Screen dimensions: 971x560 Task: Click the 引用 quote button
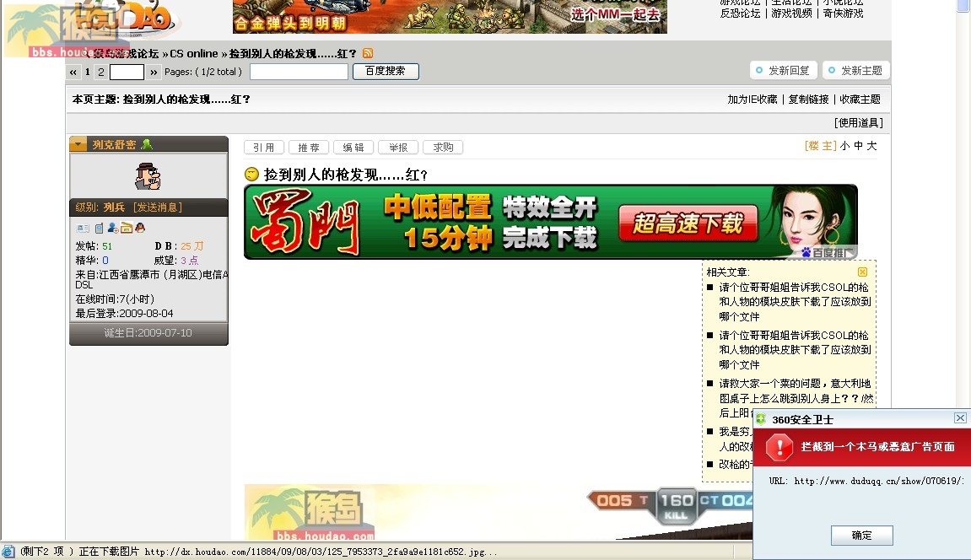264,148
